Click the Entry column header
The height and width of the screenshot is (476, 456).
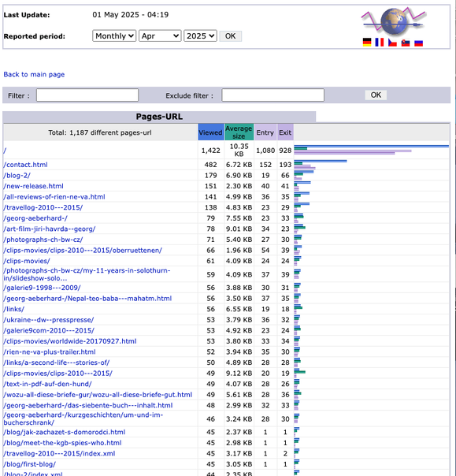pos(265,132)
